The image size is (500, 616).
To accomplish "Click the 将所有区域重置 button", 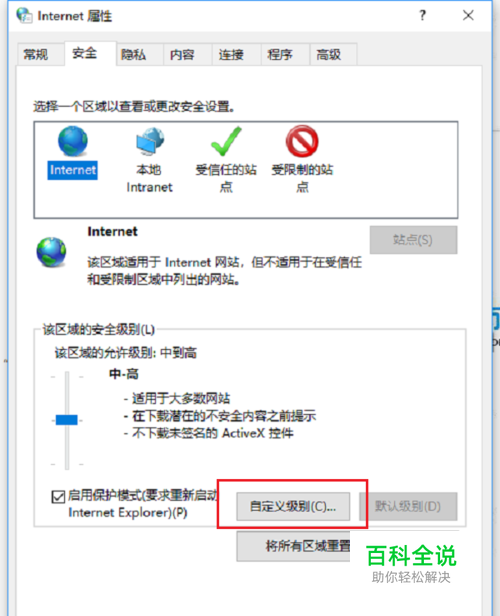I will 293,546.
